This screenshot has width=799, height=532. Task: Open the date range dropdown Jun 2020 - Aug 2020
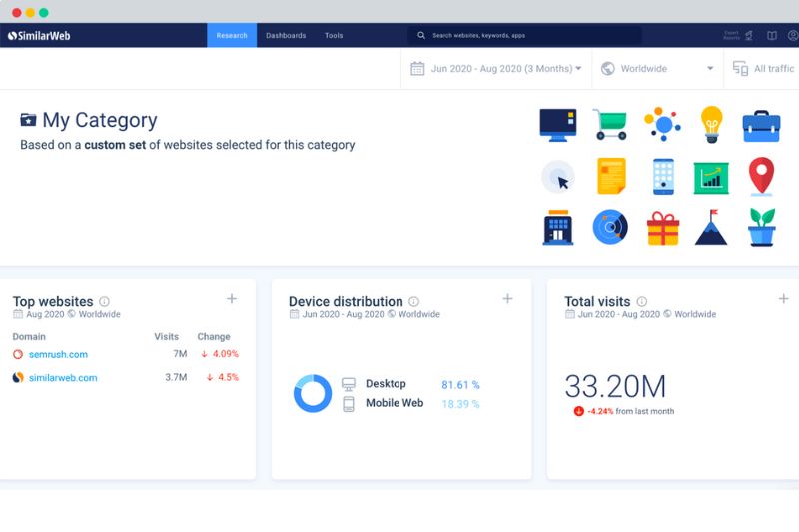click(x=496, y=68)
